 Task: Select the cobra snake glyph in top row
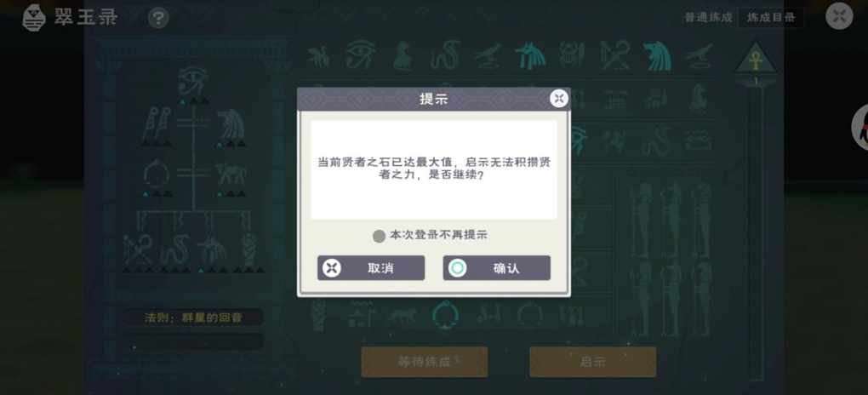[x=445, y=54]
